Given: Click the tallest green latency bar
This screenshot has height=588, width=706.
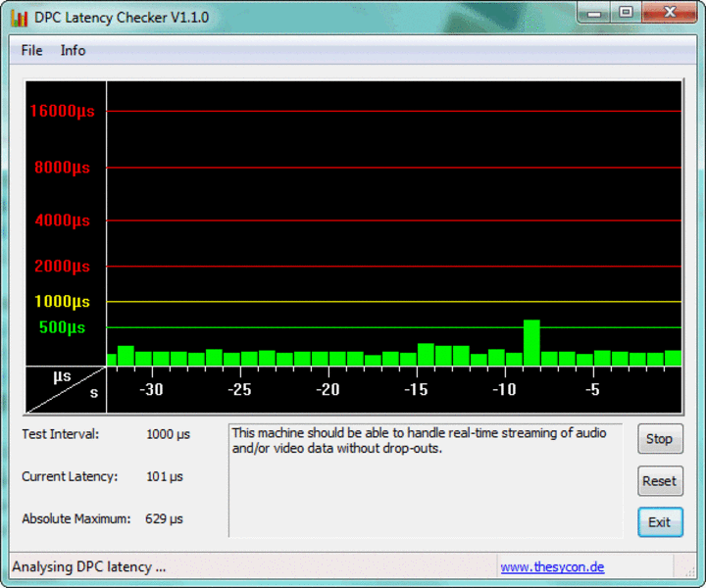Looking at the screenshot, I should click(x=531, y=343).
